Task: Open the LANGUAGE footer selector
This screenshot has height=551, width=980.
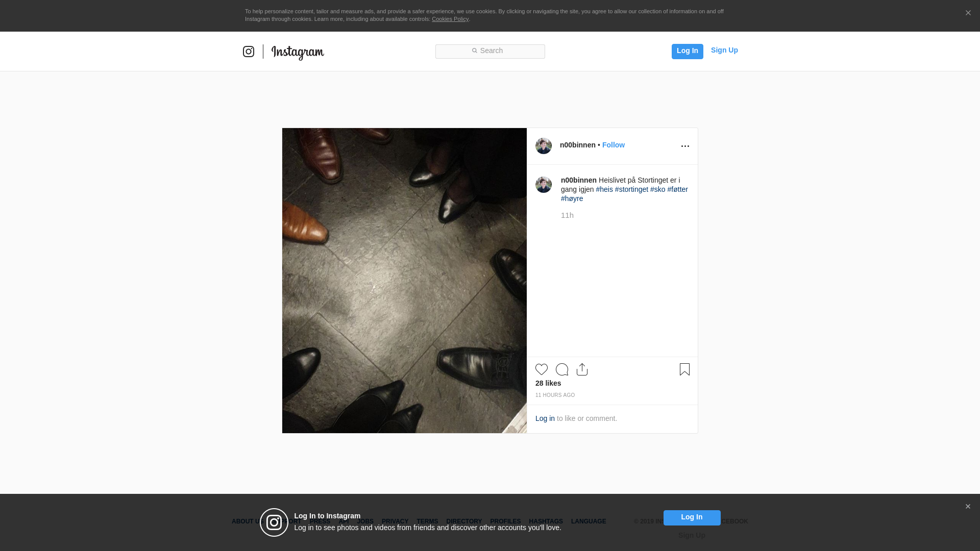Action: 589,521
